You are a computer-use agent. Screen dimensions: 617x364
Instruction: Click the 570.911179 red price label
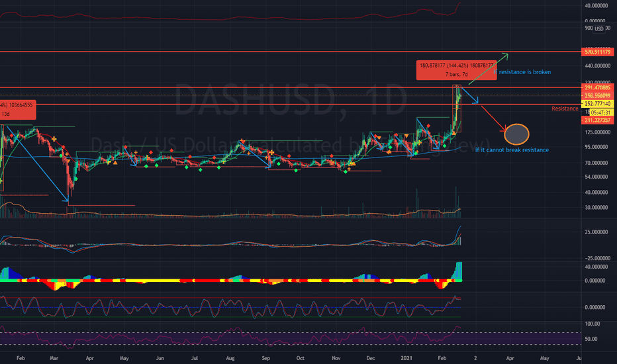[597, 52]
